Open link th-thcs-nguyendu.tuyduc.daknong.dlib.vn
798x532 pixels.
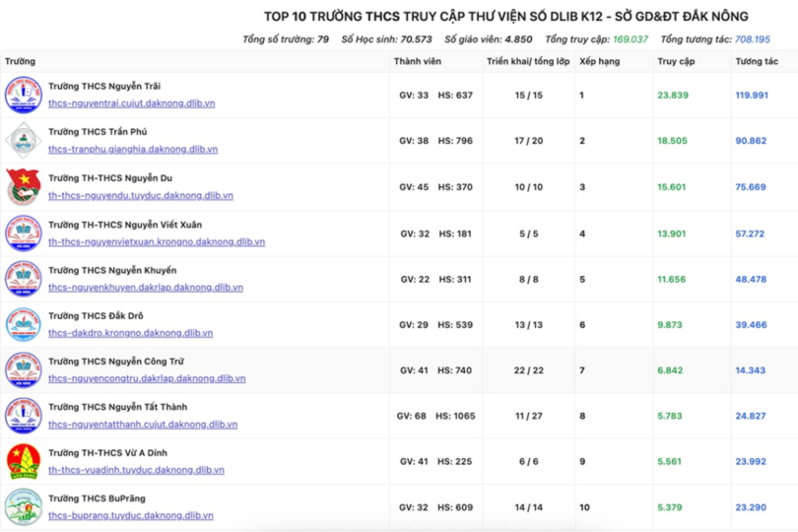(141, 195)
